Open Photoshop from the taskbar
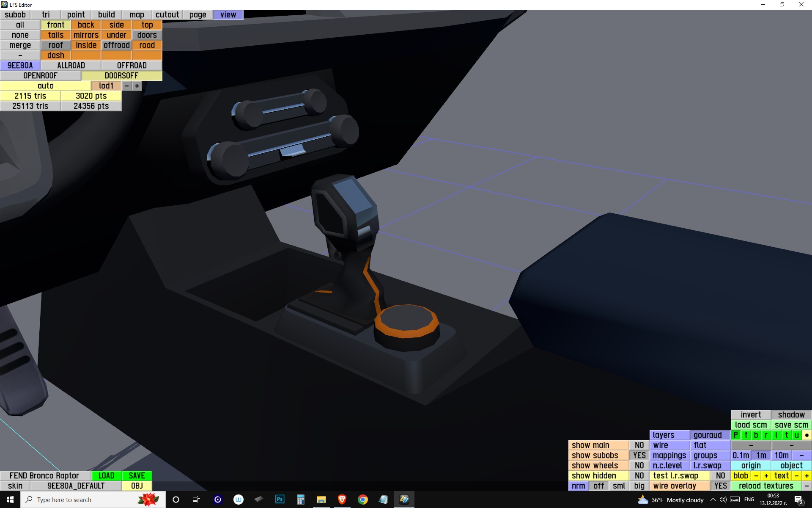The image size is (812, 508). pos(280,500)
